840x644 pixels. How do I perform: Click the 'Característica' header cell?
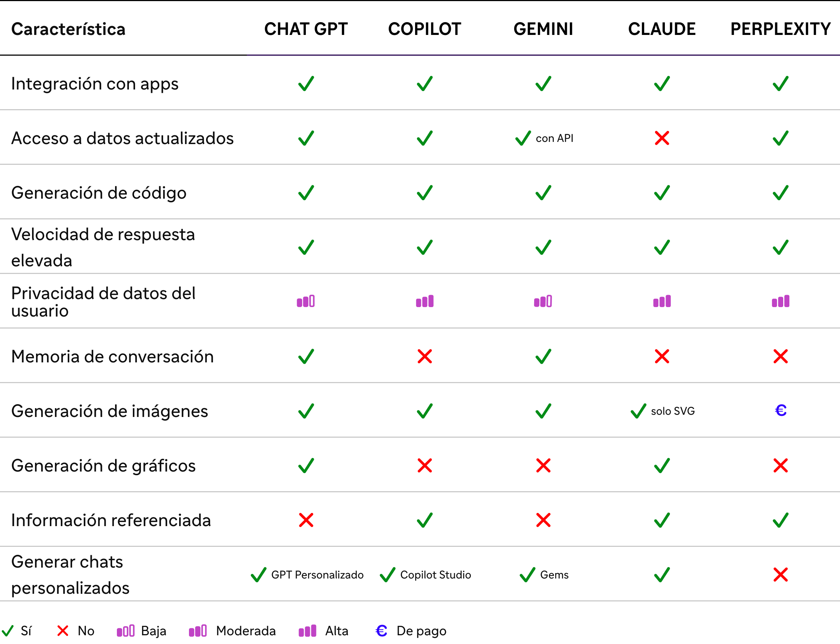click(x=68, y=29)
